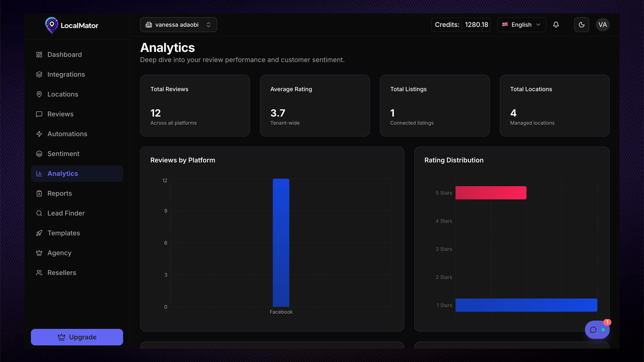Open Sentiment via the smiley face icon
This screenshot has width=644, height=362.
tap(39, 154)
